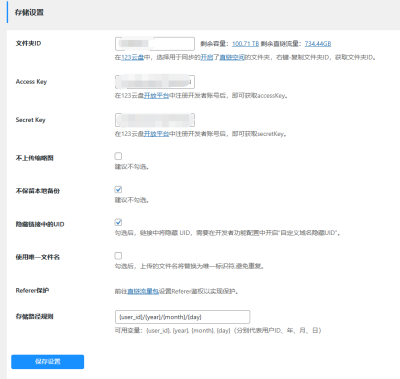
Task: Click the 可用变量 hint text below path rule
Action: click(218, 331)
